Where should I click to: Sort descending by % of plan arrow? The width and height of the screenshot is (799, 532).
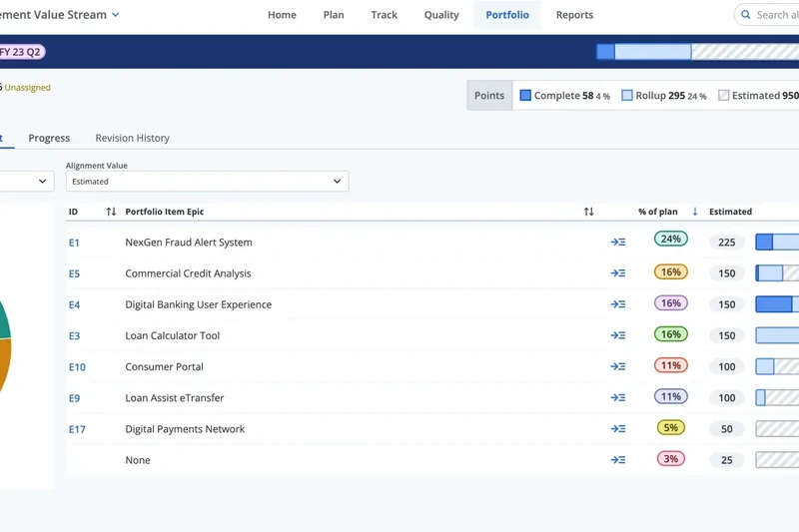(x=695, y=212)
